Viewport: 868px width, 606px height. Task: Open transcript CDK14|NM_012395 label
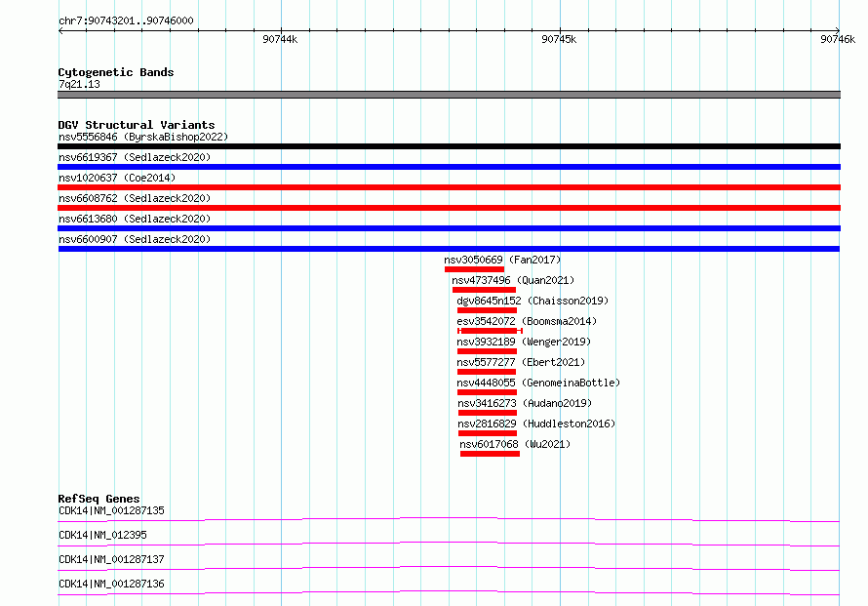(x=102, y=535)
